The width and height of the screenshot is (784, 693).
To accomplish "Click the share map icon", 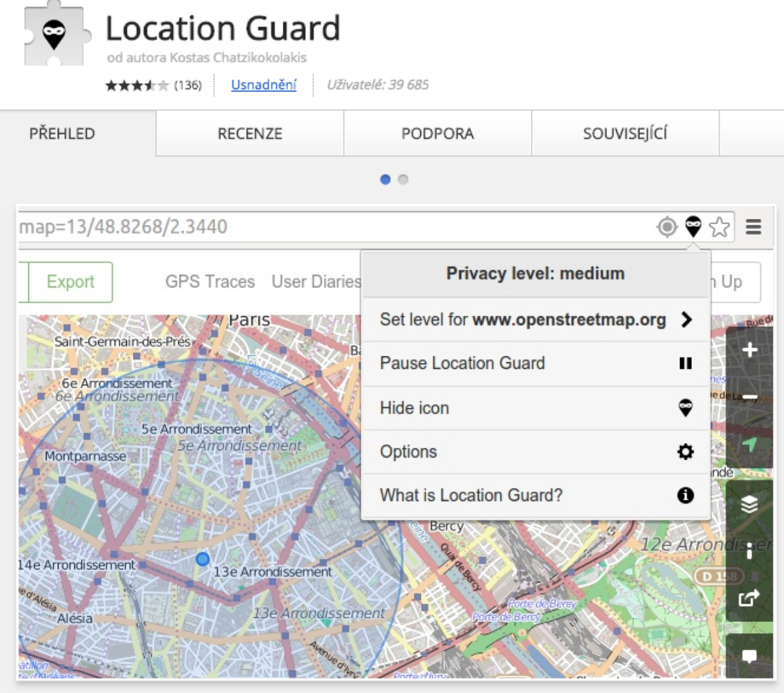I will coord(749,598).
